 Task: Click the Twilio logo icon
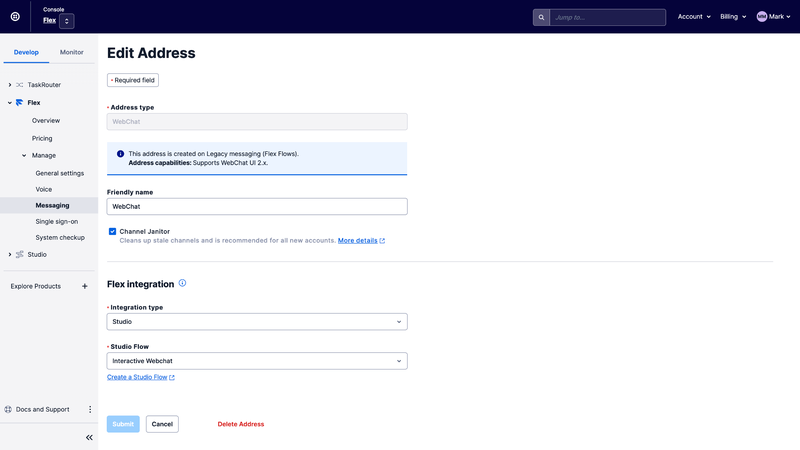[x=15, y=17]
